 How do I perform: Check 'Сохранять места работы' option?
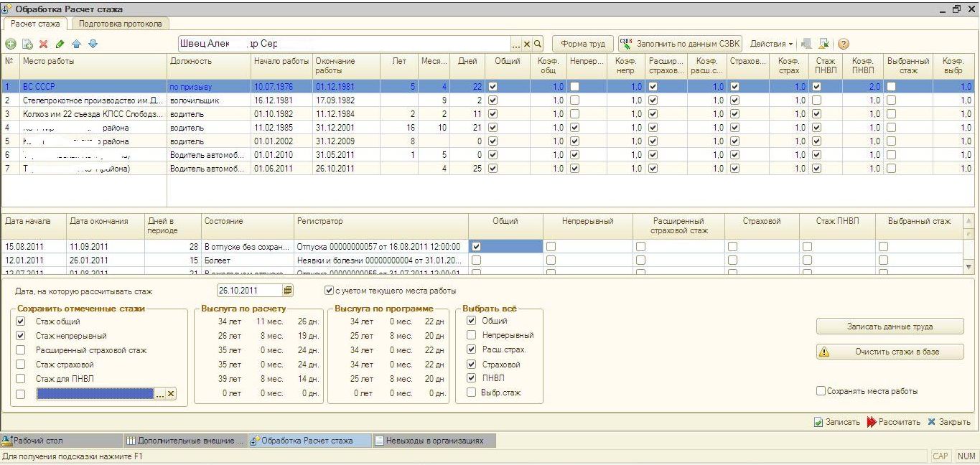821,391
